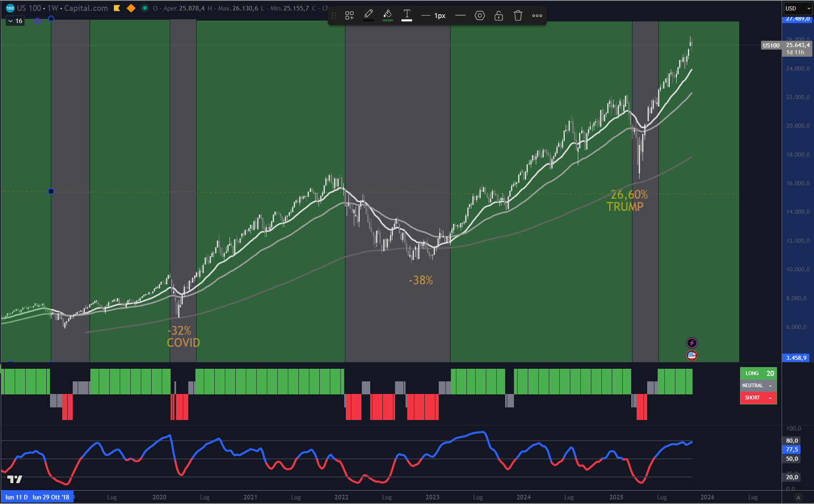Open the more options three-dot menu
814x504 pixels.
pyautogui.click(x=537, y=16)
